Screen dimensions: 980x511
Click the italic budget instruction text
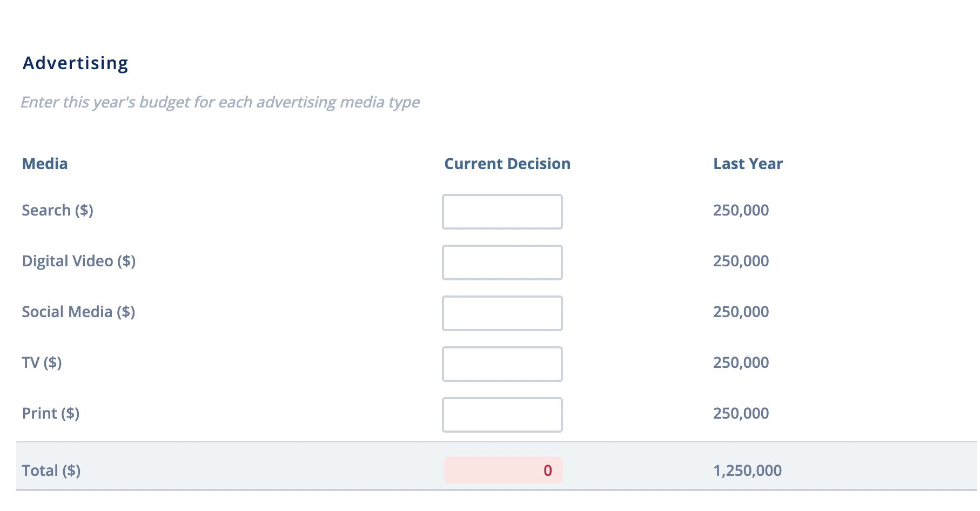coord(220,102)
